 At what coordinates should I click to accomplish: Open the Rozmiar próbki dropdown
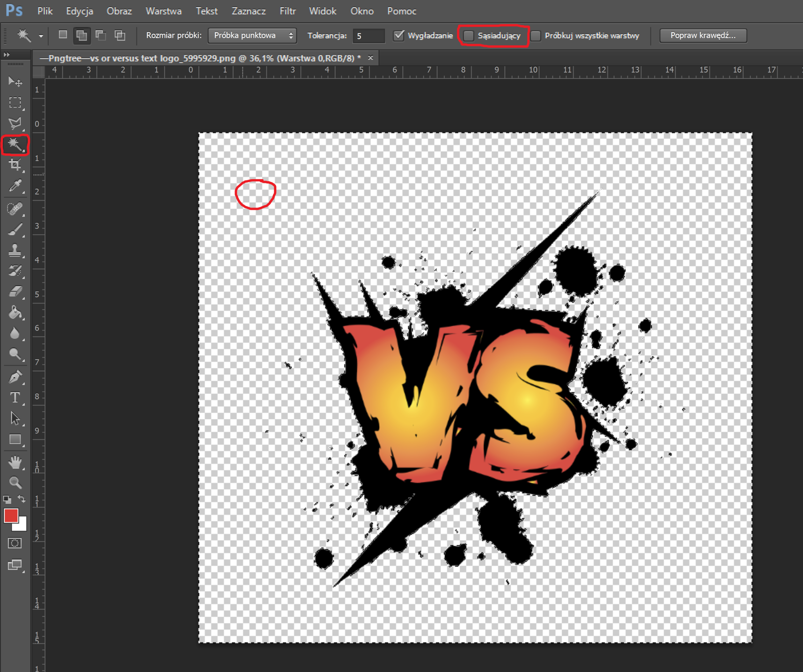coord(252,35)
